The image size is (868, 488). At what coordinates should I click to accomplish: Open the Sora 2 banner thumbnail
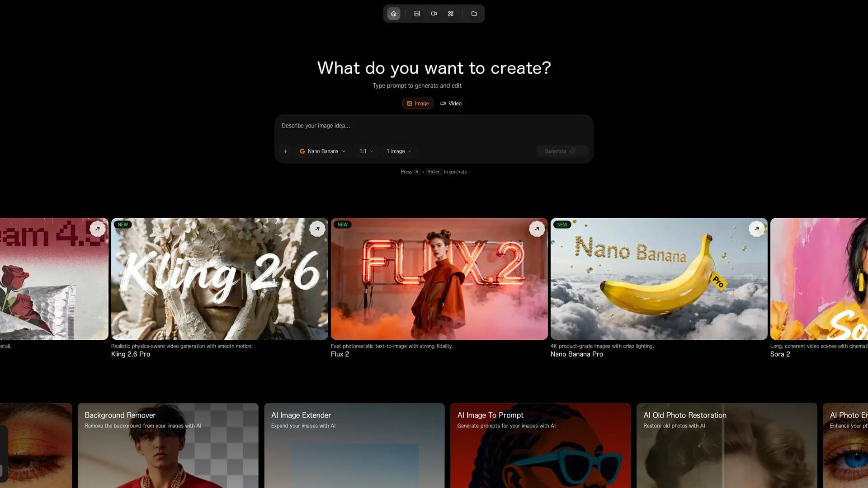819,279
